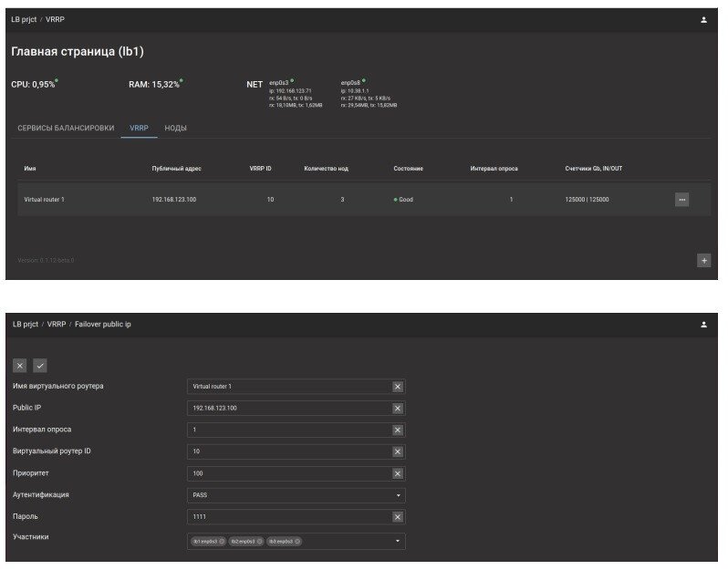Cancel editing with the X button above form
The width and height of the screenshot is (728, 570).
pos(20,366)
